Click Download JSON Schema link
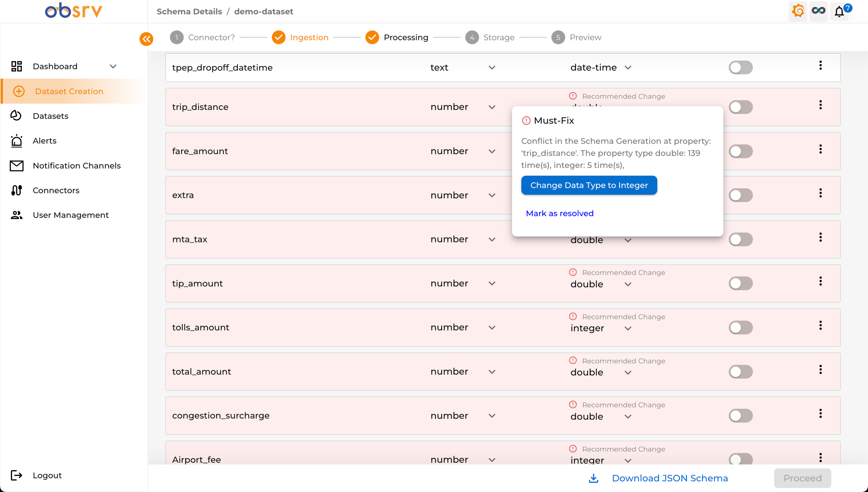868x492 pixels. (x=670, y=478)
